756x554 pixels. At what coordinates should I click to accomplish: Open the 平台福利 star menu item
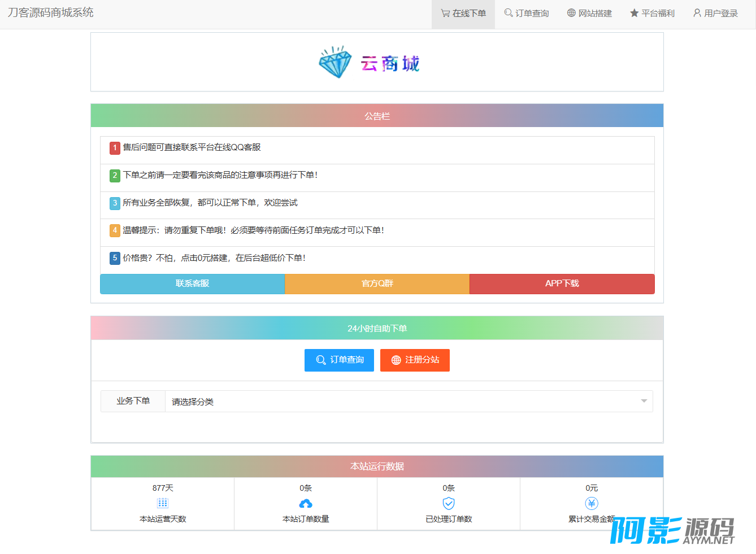[652, 14]
